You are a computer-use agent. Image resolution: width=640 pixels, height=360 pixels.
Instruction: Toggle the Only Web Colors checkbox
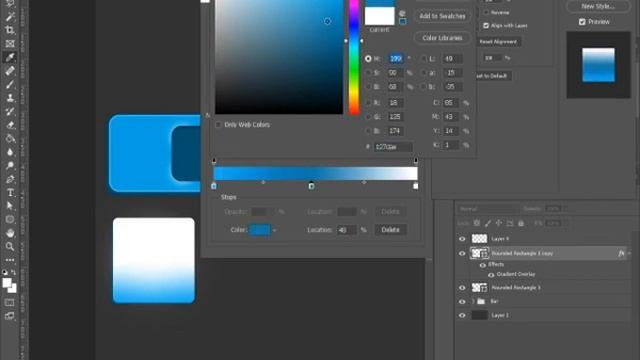pos(218,124)
